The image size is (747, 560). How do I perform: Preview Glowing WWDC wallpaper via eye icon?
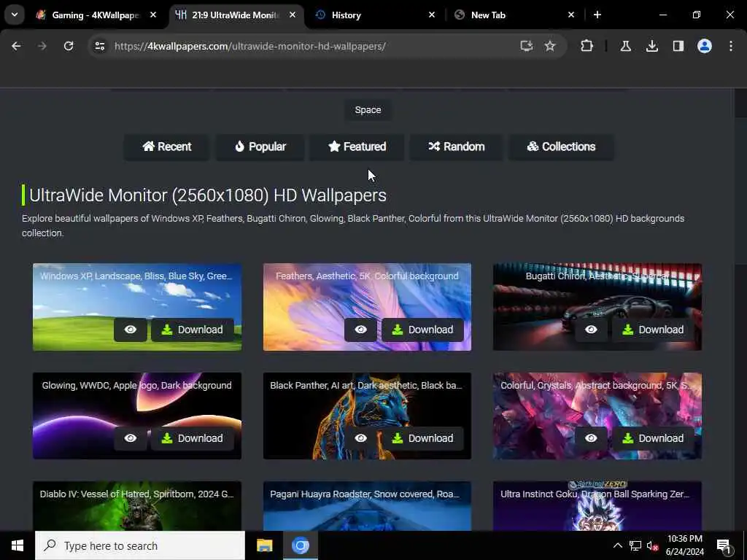tap(131, 438)
